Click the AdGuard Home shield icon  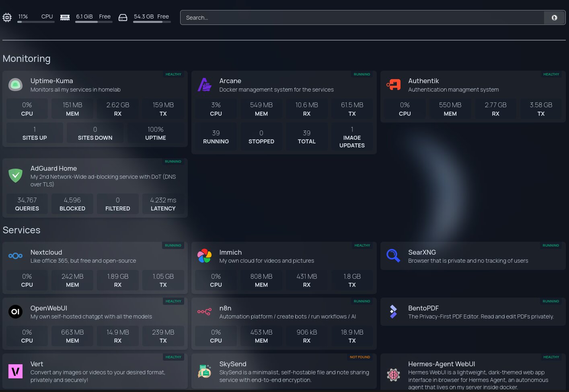[x=15, y=176]
